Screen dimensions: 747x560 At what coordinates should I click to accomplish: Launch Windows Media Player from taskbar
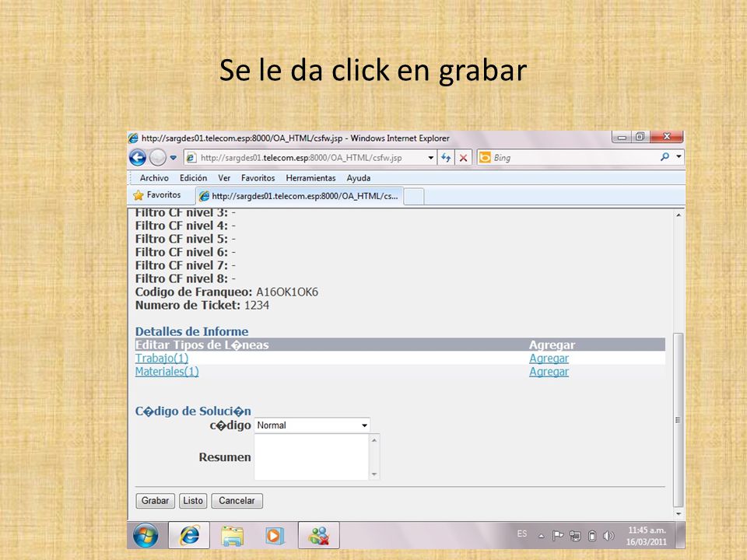275,536
